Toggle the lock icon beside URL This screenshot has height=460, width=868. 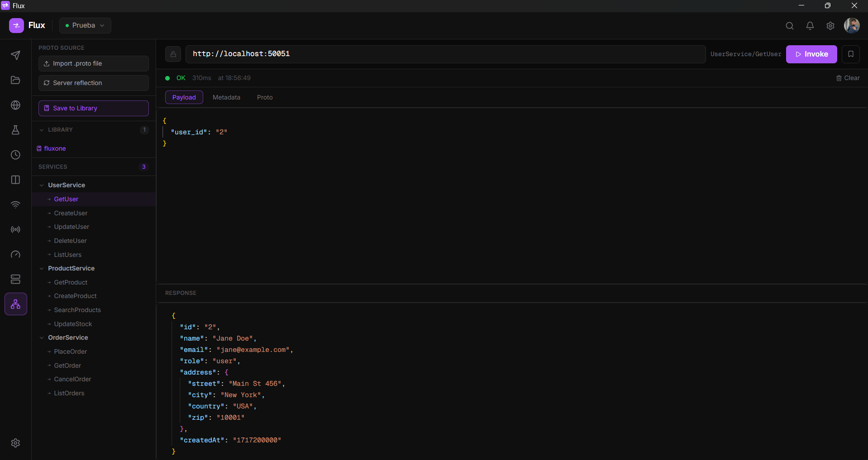[x=173, y=54]
